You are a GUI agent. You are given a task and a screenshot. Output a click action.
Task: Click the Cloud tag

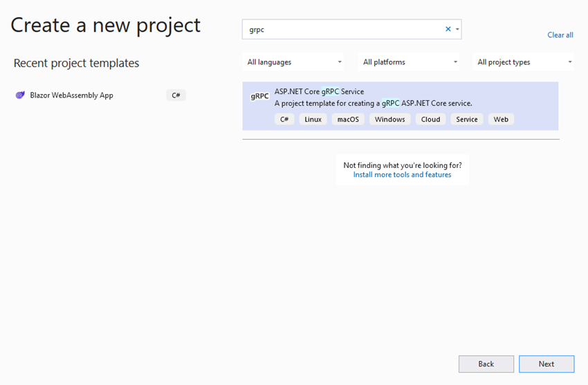tap(430, 119)
